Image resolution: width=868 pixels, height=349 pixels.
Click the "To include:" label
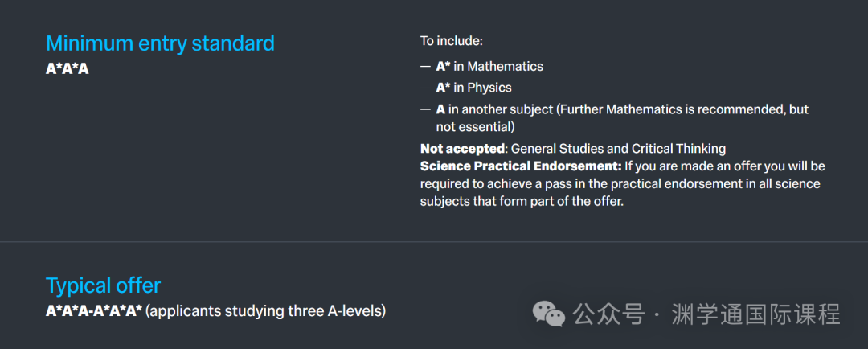[452, 41]
